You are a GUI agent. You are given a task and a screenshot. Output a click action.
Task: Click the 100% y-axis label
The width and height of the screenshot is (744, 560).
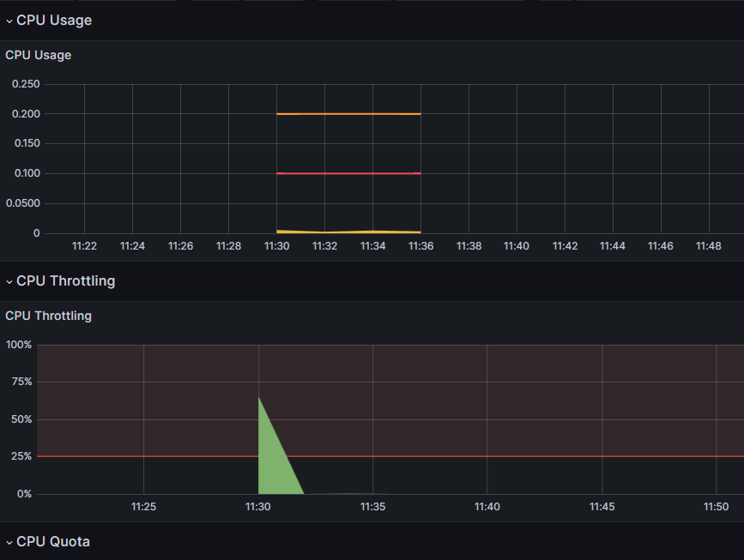pos(19,345)
